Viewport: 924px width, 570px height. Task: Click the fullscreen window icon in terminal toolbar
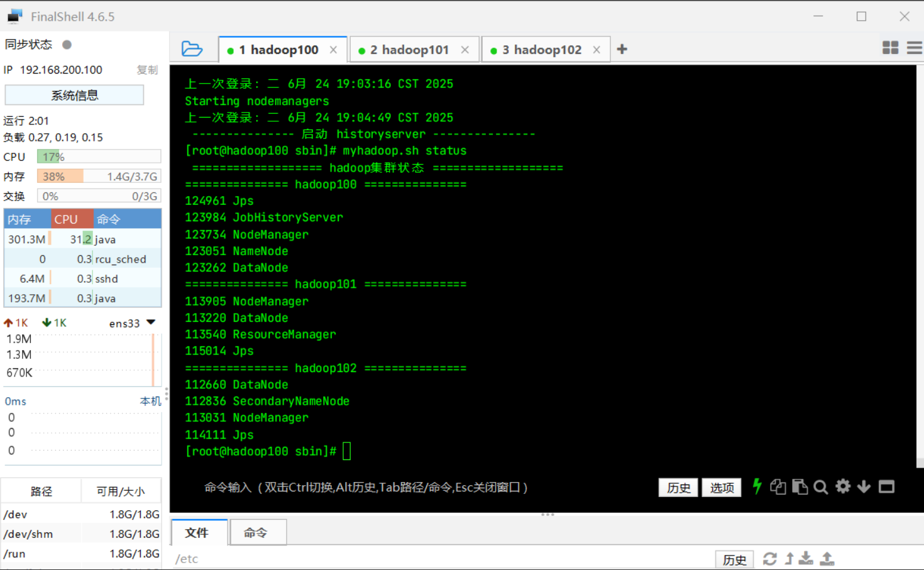pos(886,487)
